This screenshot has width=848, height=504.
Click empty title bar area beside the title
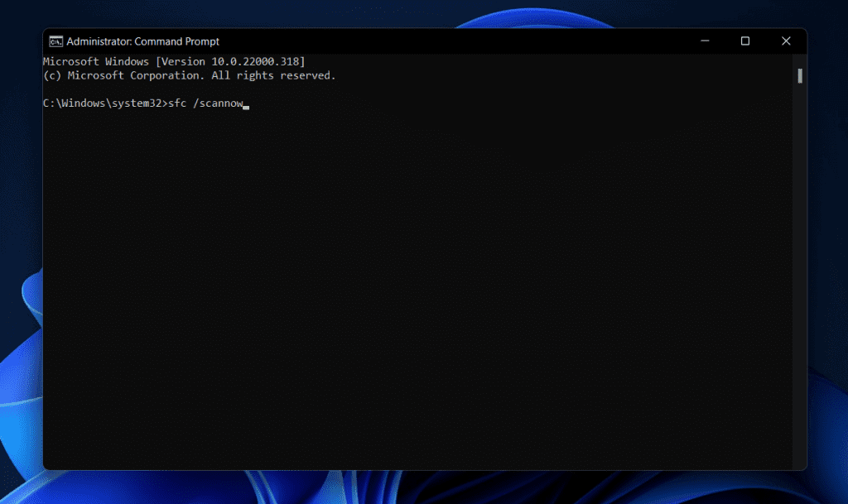point(455,41)
